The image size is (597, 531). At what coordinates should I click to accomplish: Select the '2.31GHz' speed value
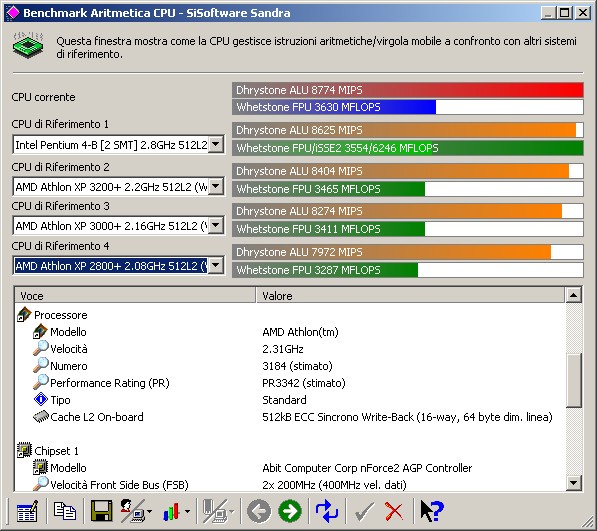[x=283, y=349]
